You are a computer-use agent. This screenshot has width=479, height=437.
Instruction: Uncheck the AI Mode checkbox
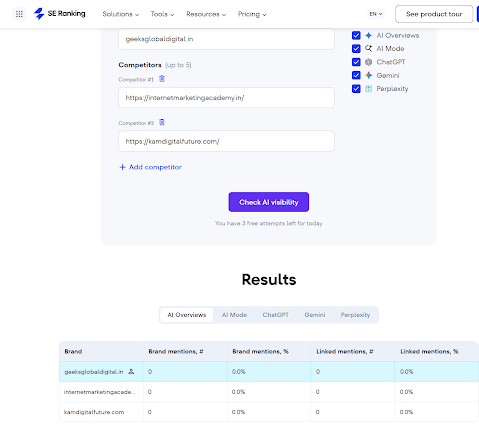click(356, 49)
